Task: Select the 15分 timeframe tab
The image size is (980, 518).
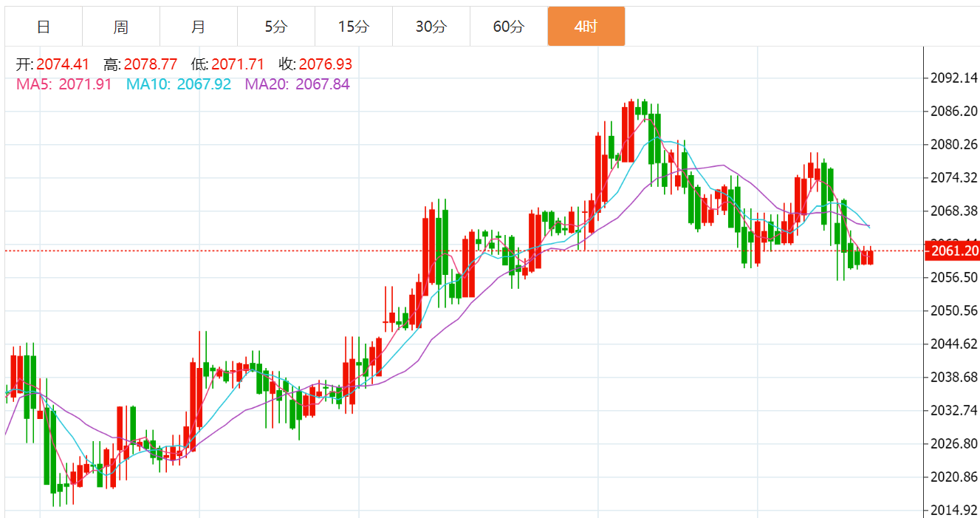Action: tap(354, 27)
